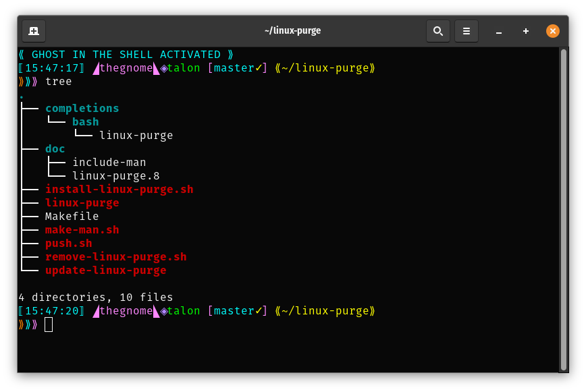Open the terminal search tool

[x=438, y=31]
